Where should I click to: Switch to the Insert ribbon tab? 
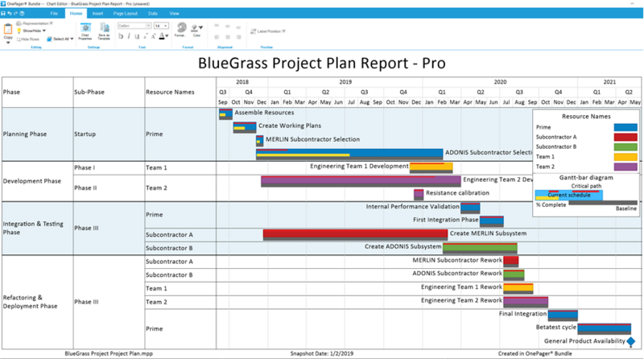(x=97, y=14)
